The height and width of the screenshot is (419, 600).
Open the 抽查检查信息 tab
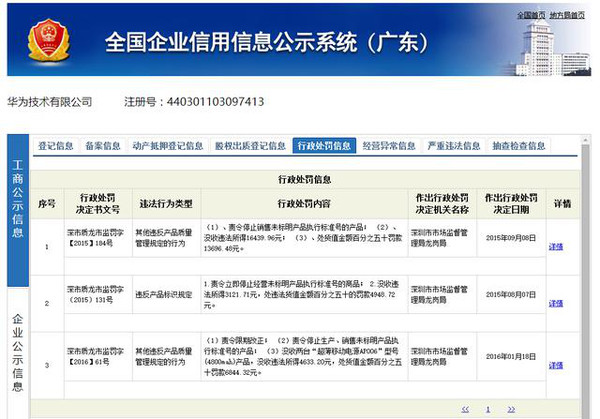click(518, 145)
